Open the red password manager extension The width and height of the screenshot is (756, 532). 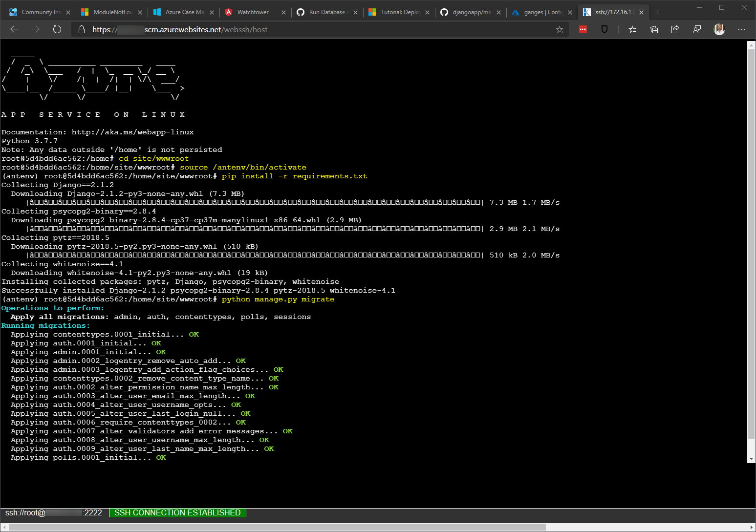click(x=583, y=29)
